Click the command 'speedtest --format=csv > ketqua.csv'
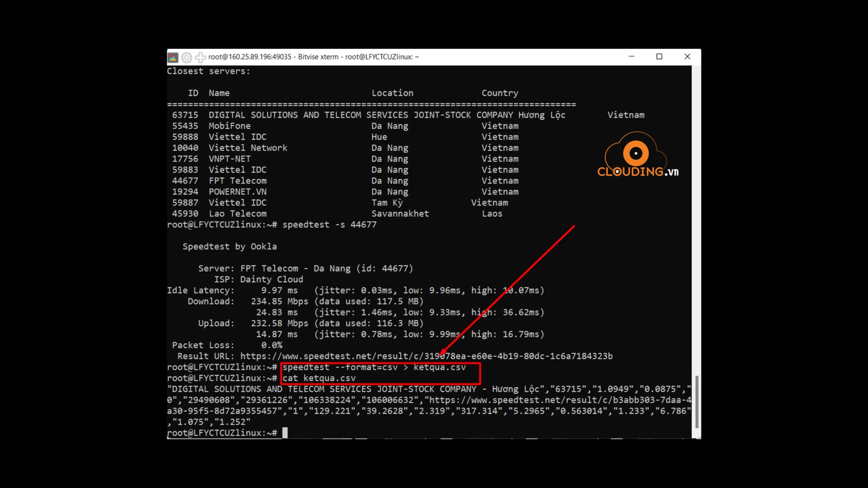 374,367
